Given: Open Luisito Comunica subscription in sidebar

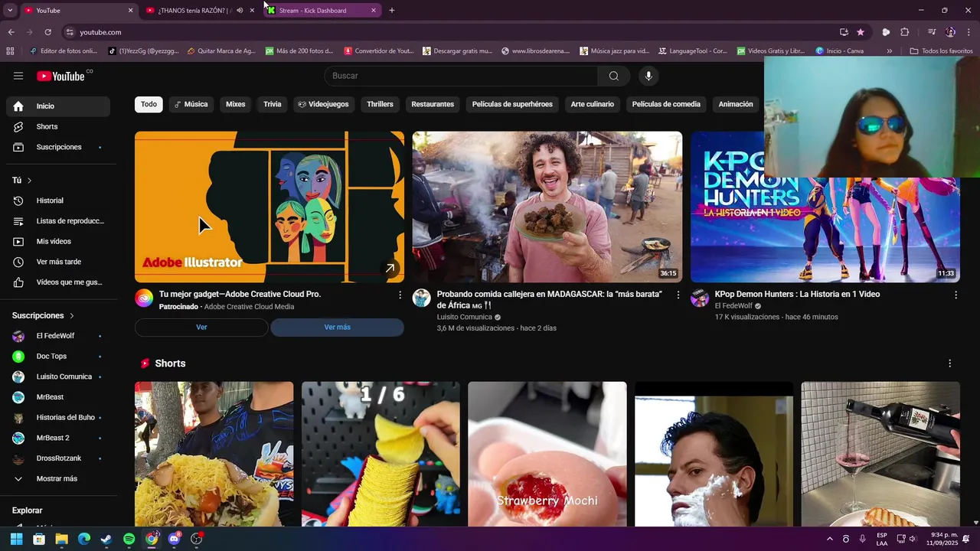Looking at the screenshot, I should click(x=58, y=377).
